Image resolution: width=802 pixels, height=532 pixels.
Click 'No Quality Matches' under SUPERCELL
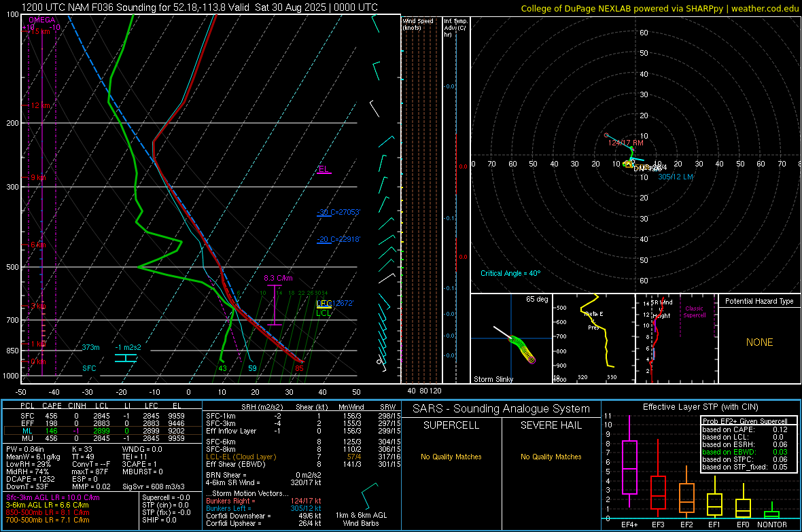click(x=451, y=457)
